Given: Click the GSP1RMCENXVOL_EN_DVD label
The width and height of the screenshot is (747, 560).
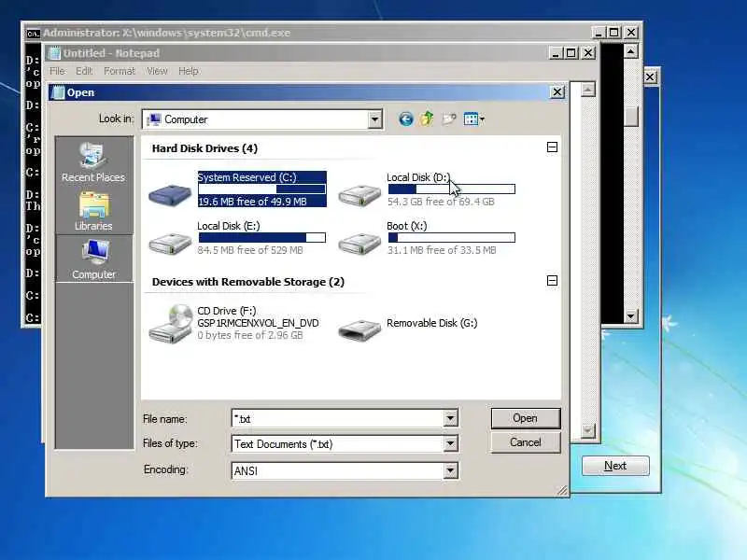Looking at the screenshot, I should click(259, 323).
